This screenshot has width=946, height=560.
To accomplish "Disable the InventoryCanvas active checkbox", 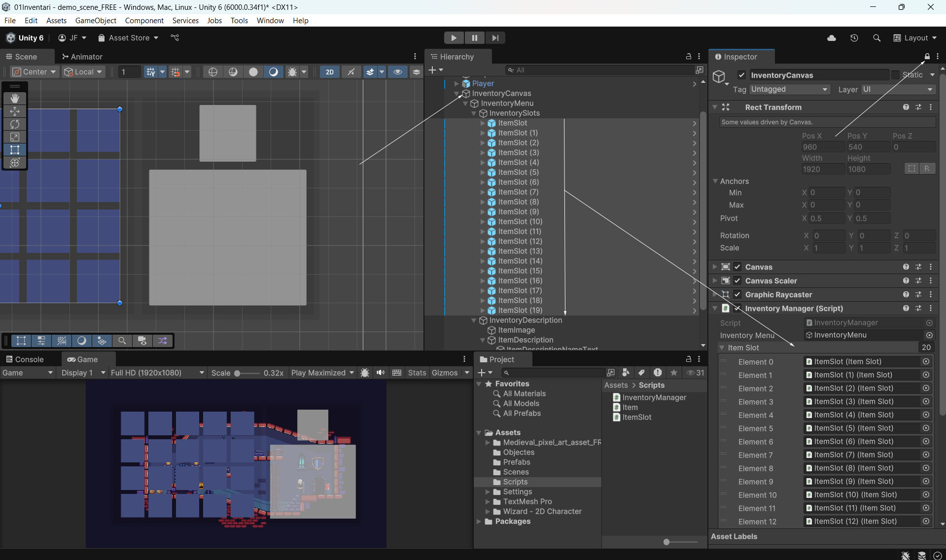I will [741, 75].
